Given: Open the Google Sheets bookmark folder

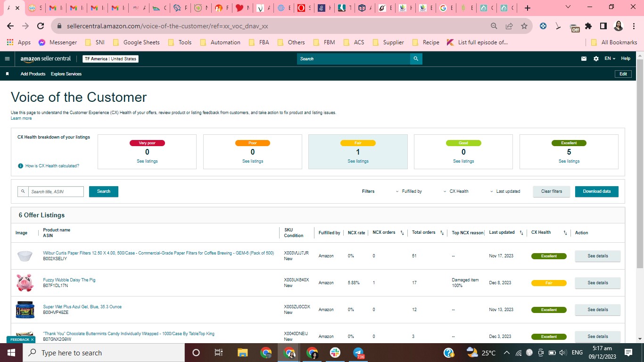Looking at the screenshot, I should pyautogui.click(x=136, y=42).
